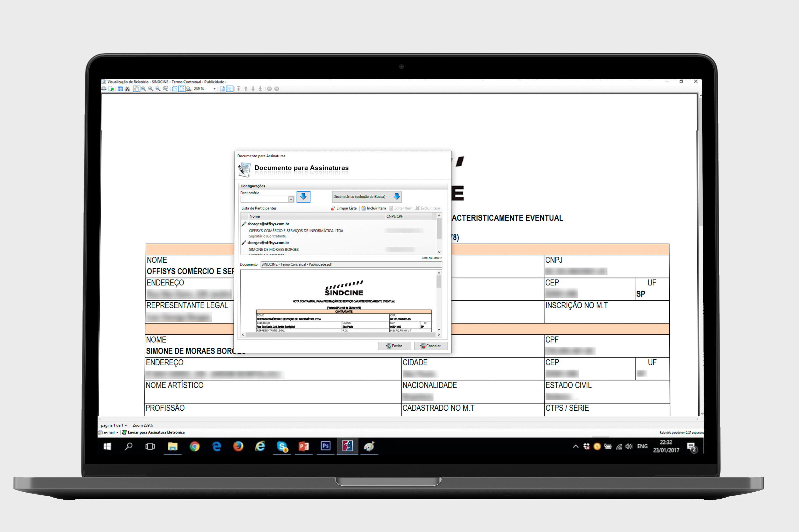Click Incluir Item in participants toolbar
Image resolution: width=799 pixels, height=532 pixels.
(374, 208)
